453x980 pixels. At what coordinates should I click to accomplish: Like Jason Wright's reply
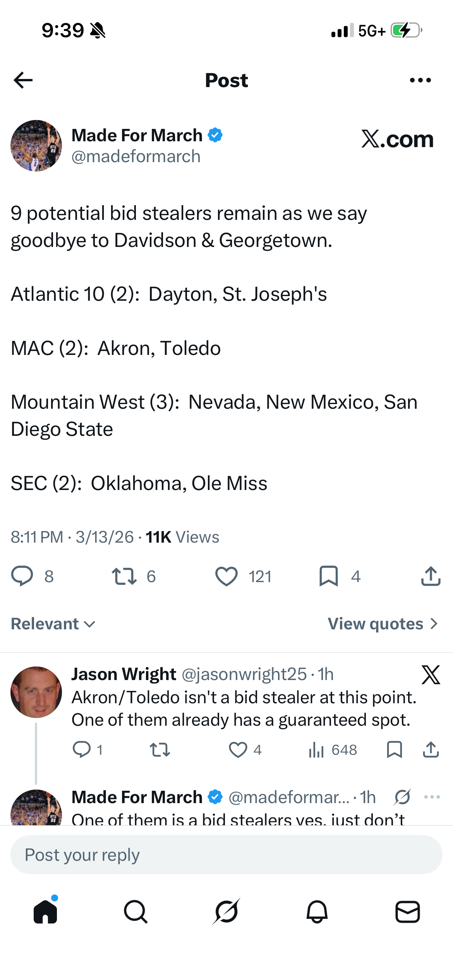tap(238, 750)
